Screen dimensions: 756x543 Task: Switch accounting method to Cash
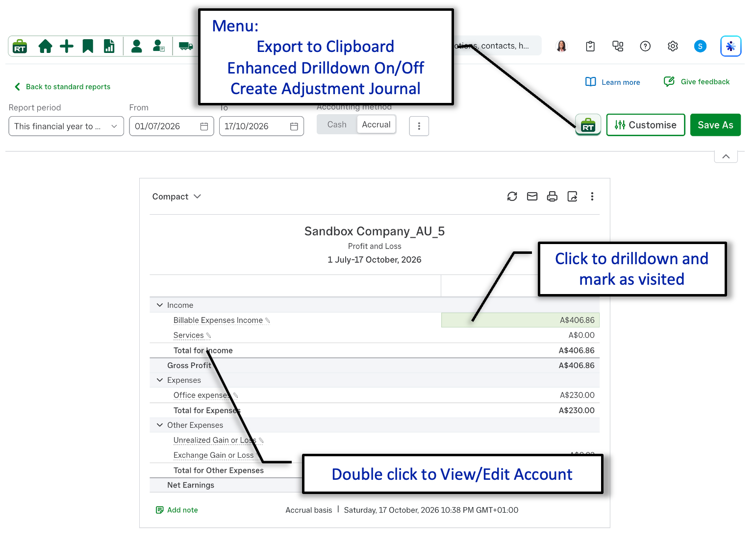pyautogui.click(x=337, y=124)
